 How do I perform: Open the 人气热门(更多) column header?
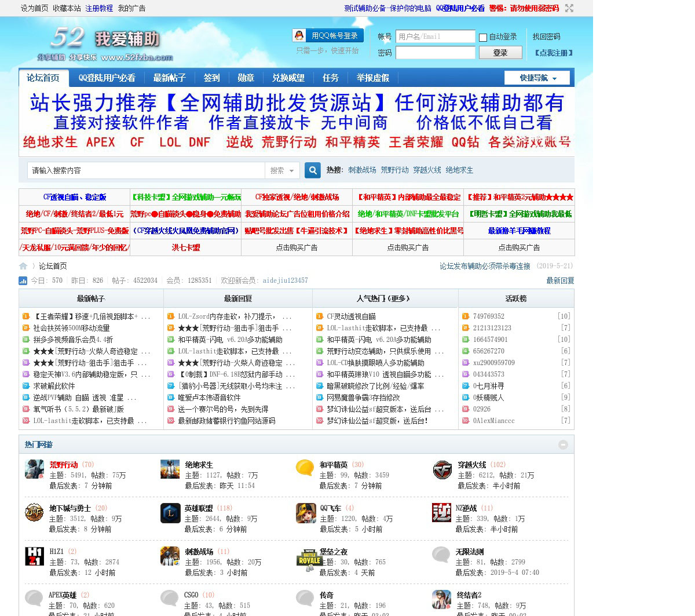pyautogui.click(x=383, y=298)
